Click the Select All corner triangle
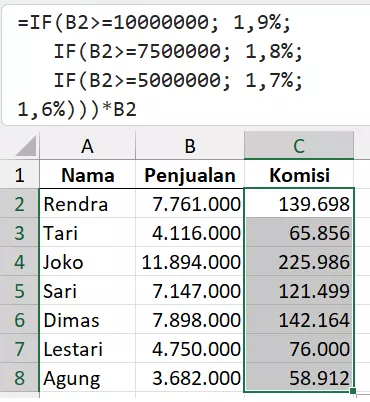Screen dimensions: 370x402 (x=25, y=146)
